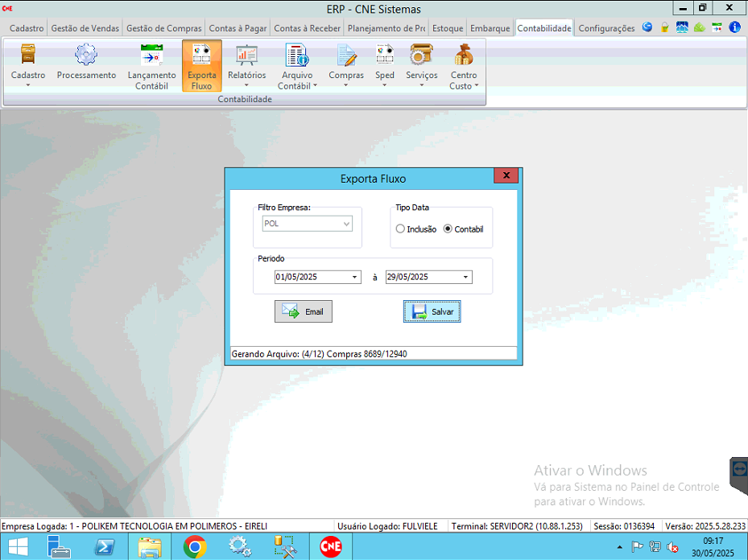Open the Arquivo Contábil icon
Viewport: 748px width, 560px height.
297,56
